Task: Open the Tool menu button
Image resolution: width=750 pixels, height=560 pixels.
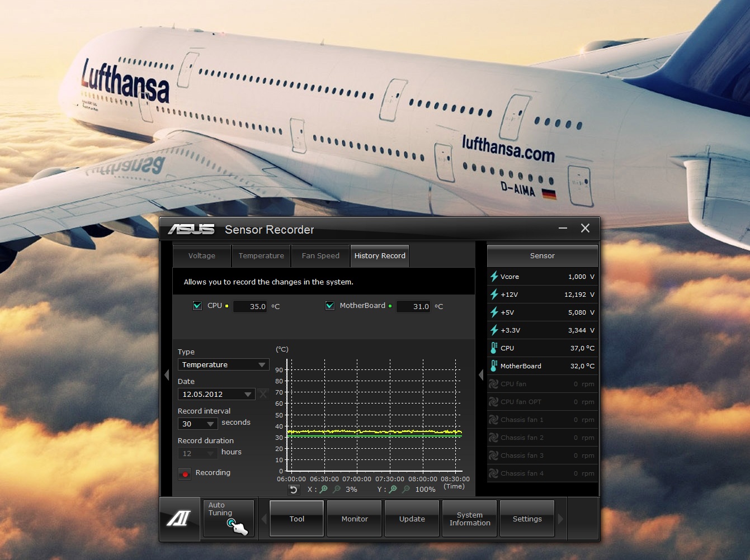Action: [x=297, y=519]
